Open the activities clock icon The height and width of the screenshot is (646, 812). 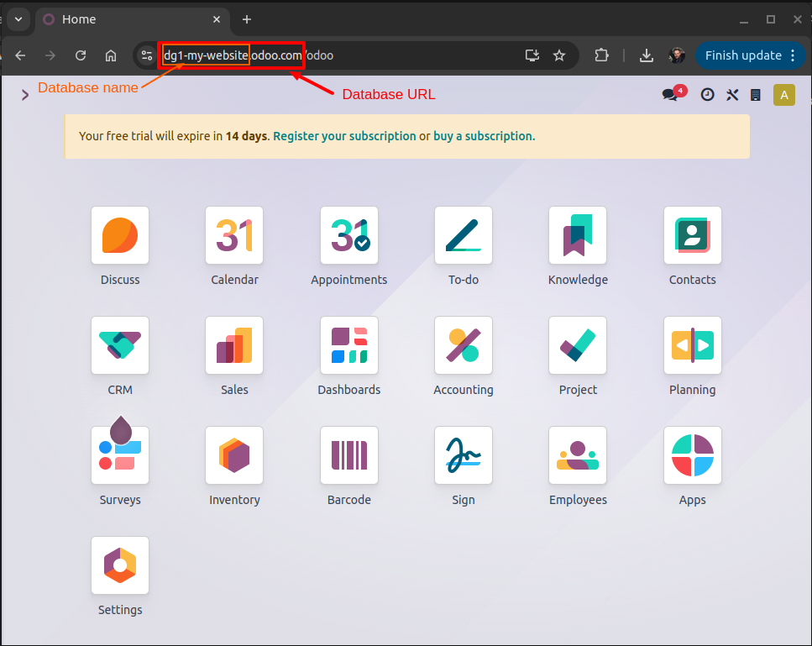707,95
